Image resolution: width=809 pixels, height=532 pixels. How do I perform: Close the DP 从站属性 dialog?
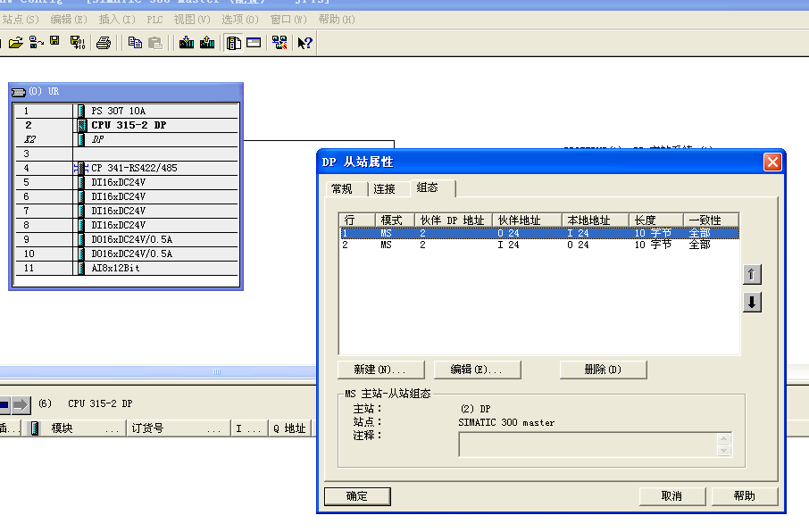[x=772, y=162]
